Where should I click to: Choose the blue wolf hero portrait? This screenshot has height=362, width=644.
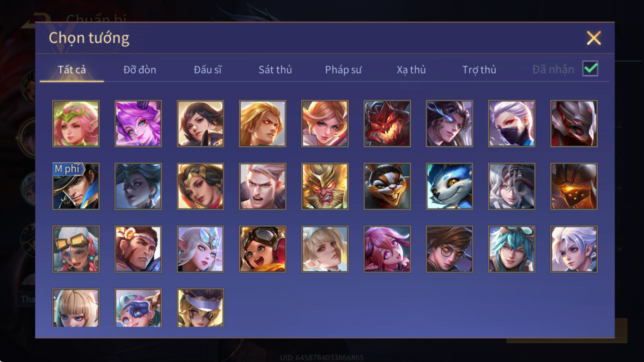(x=449, y=186)
